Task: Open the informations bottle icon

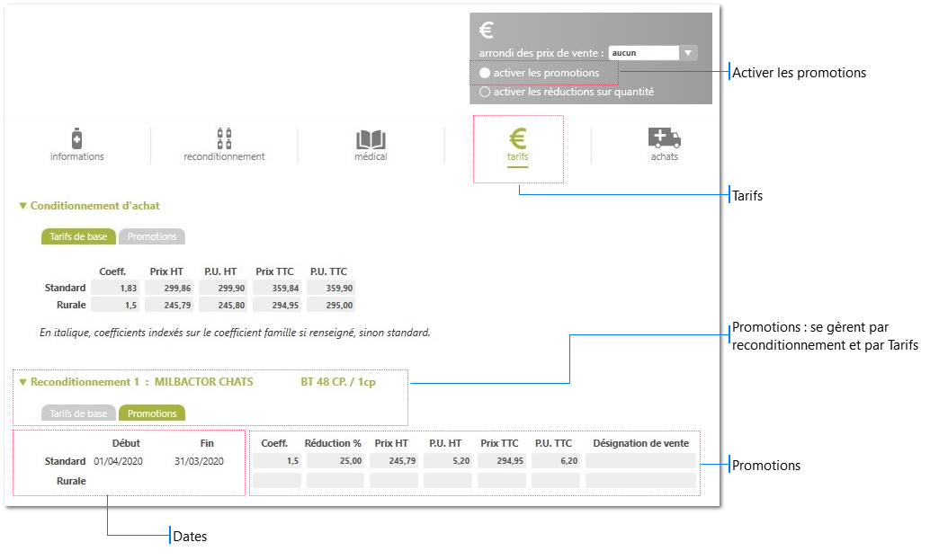Action: point(76,139)
